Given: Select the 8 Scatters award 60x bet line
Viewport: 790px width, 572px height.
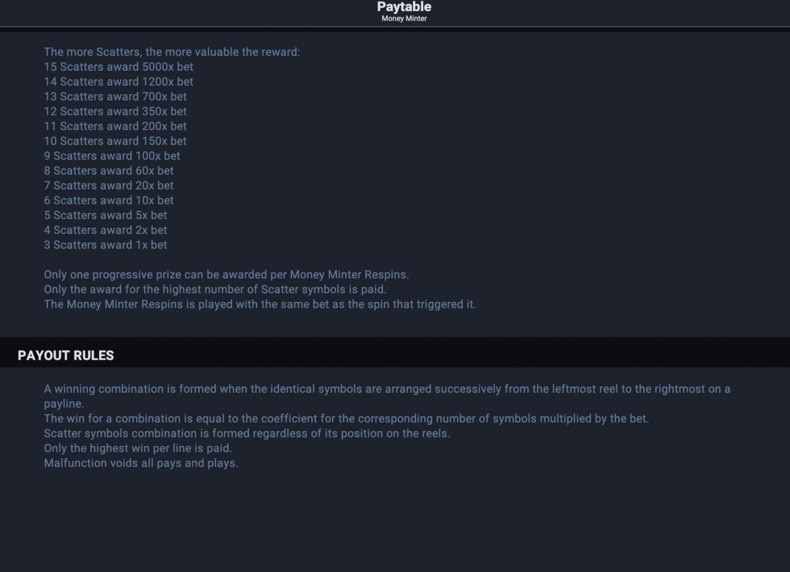Looking at the screenshot, I should point(109,170).
